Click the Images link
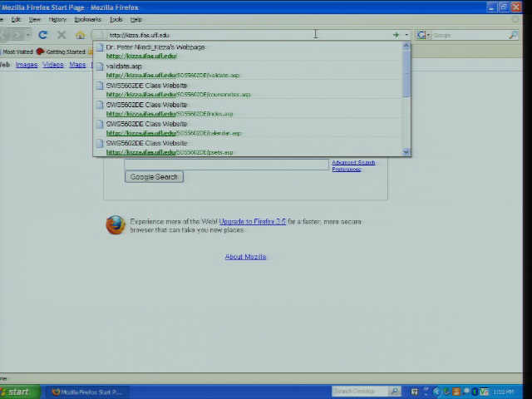 tap(27, 65)
